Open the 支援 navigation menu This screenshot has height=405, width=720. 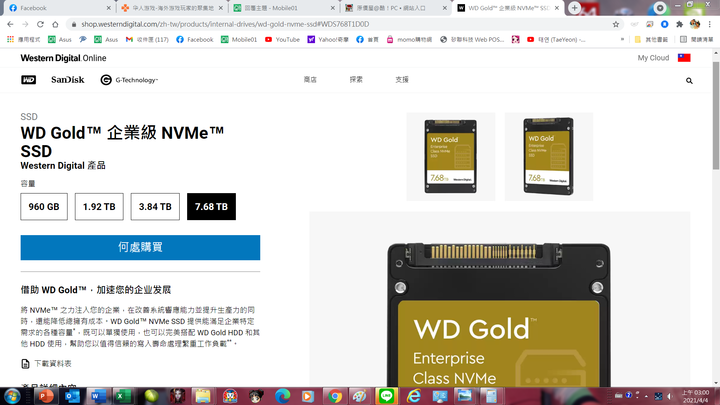point(402,80)
